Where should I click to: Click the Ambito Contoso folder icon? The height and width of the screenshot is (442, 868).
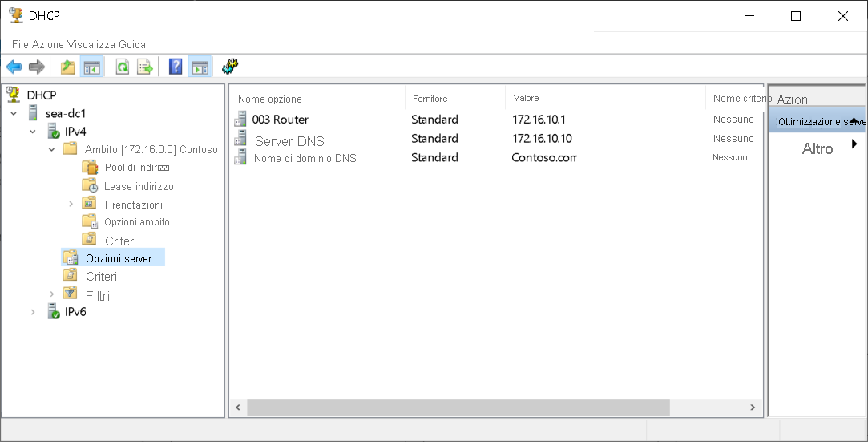tap(70, 149)
